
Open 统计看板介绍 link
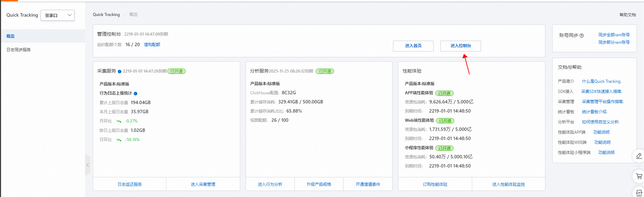(595, 112)
